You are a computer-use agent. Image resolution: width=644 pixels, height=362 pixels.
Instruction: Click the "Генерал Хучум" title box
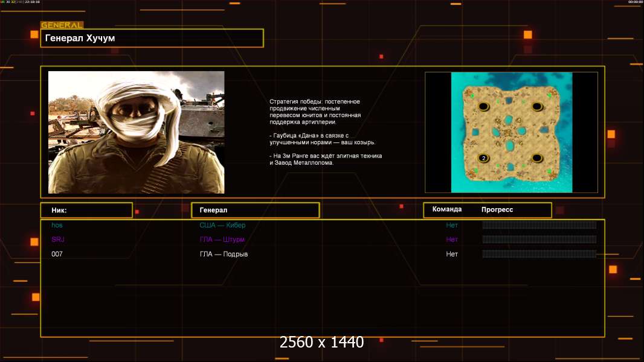point(152,38)
